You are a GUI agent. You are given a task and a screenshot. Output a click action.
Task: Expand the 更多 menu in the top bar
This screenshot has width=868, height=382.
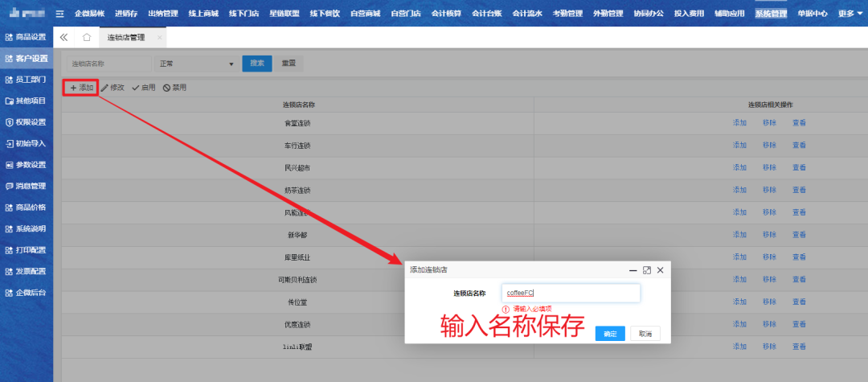[x=850, y=14]
